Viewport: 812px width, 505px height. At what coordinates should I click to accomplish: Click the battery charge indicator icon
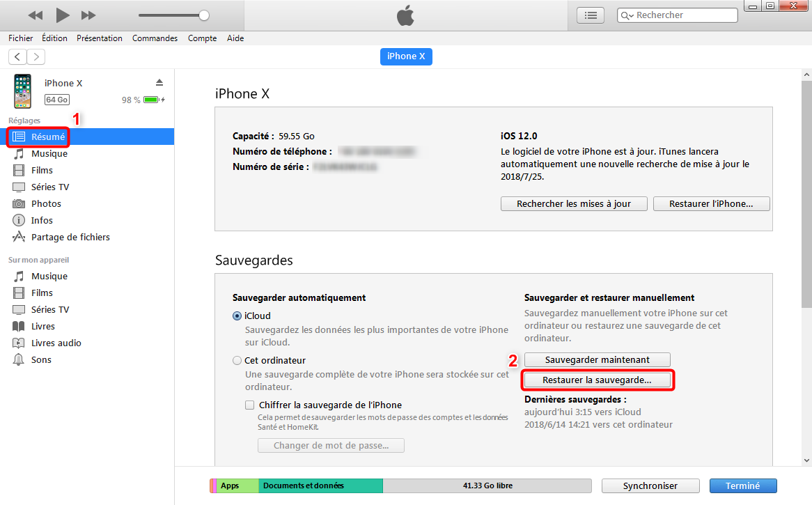pyautogui.click(x=154, y=100)
